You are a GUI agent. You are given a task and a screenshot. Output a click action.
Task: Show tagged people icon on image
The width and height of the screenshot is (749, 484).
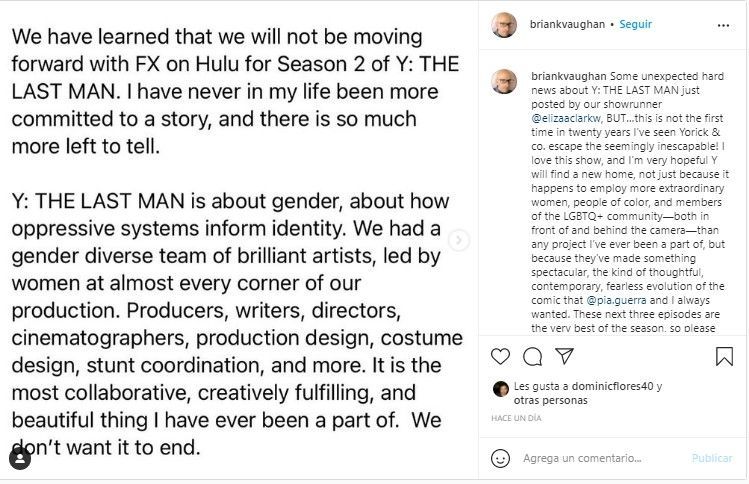pyautogui.click(x=19, y=459)
